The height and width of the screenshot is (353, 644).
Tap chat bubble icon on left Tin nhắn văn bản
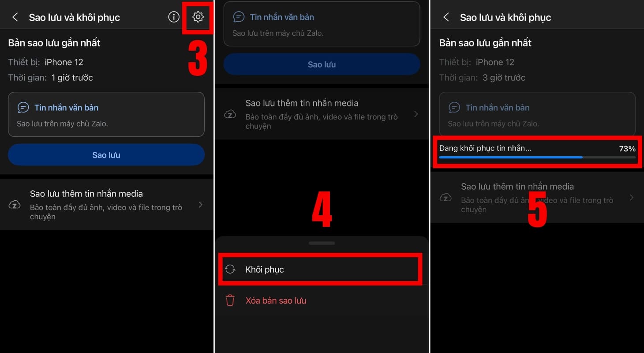pos(23,108)
